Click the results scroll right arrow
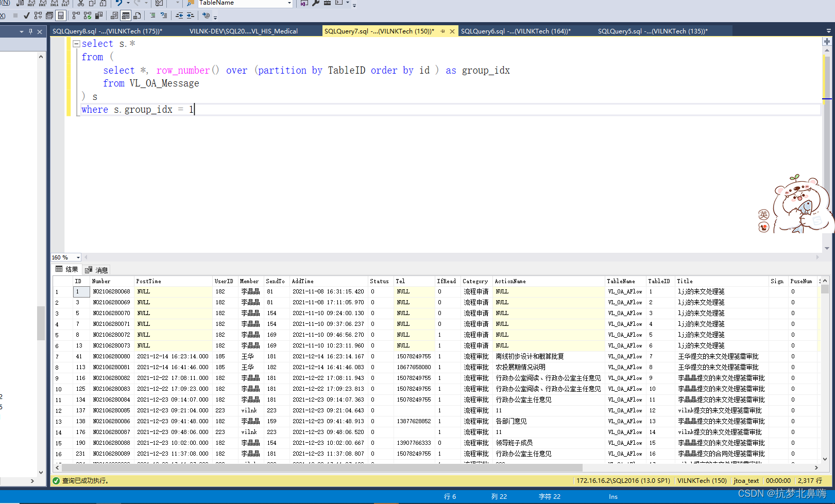The width and height of the screenshot is (835, 504). (816, 467)
